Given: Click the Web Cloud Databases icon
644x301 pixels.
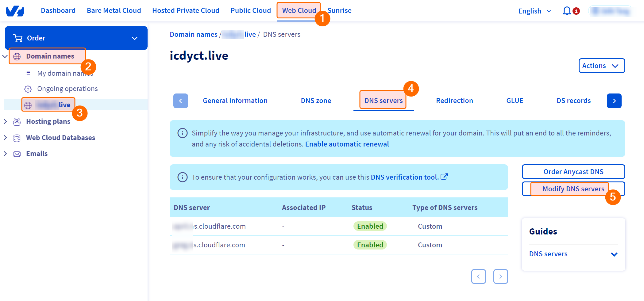Looking at the screenshot, I should tap(17, 138).
